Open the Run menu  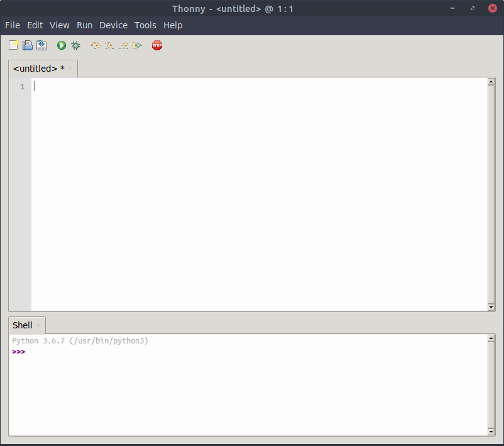pyautogui.click(x=85, y=25)
